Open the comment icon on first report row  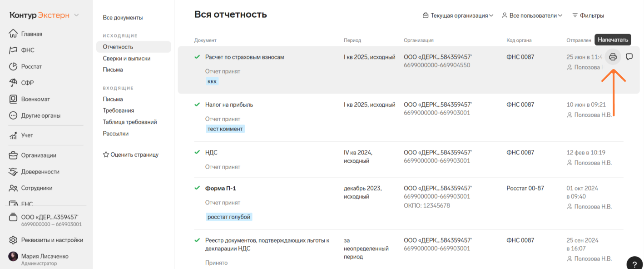(629, 57)
